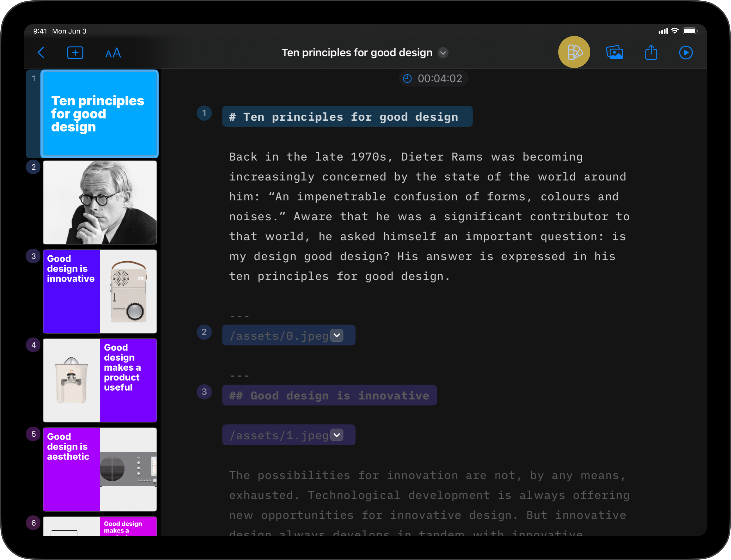731x560 pixels.
Task: Click the image/media insert icon
Action: (x=615, y=52)
